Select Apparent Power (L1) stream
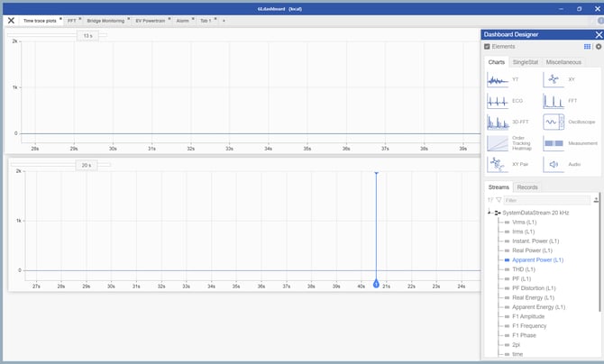The image size is (604, 364). pyautogui.click(x=537, y=259)
